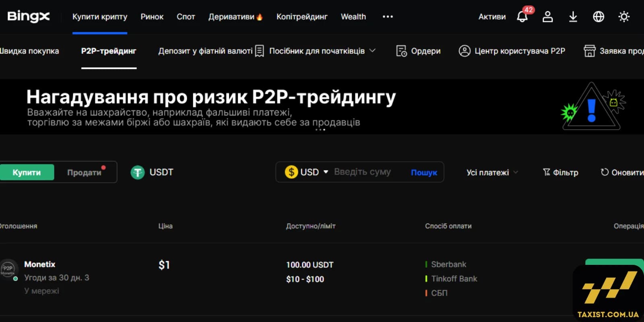The height and width of the screenshot is (322, 644).
Task: Open the three-dots more menu
Action: 388,17
